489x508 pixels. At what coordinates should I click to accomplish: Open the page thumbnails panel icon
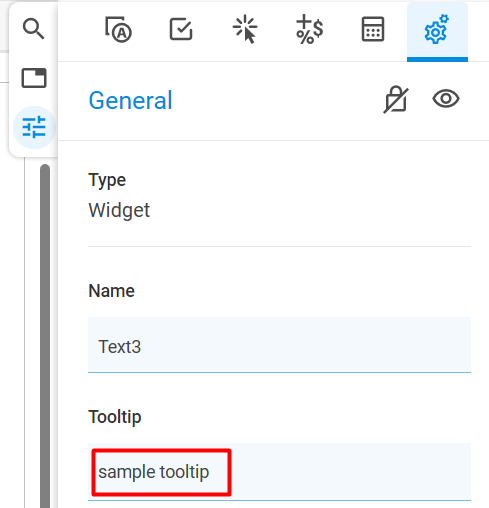point(34,78)
